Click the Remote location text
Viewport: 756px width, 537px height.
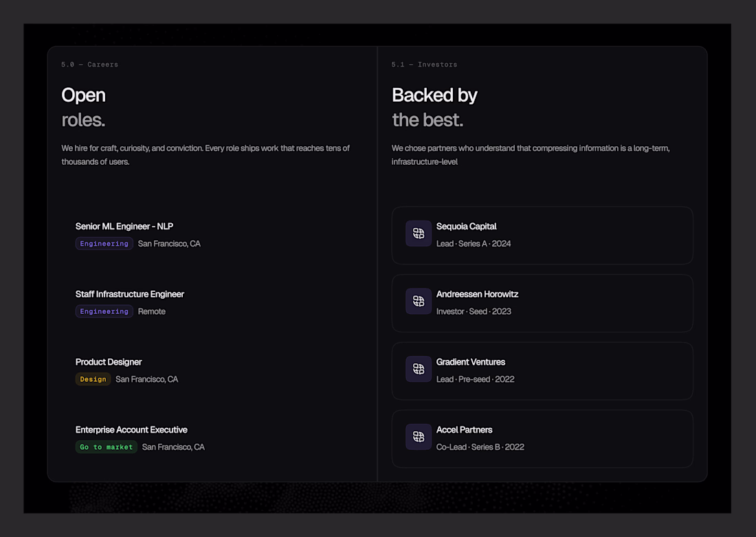151,312
